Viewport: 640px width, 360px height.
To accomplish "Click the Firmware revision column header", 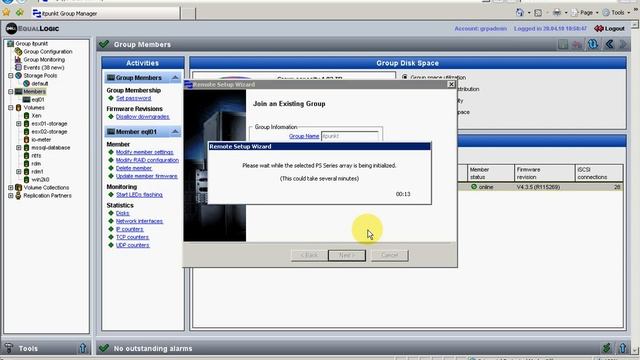I will click(544, 173).
